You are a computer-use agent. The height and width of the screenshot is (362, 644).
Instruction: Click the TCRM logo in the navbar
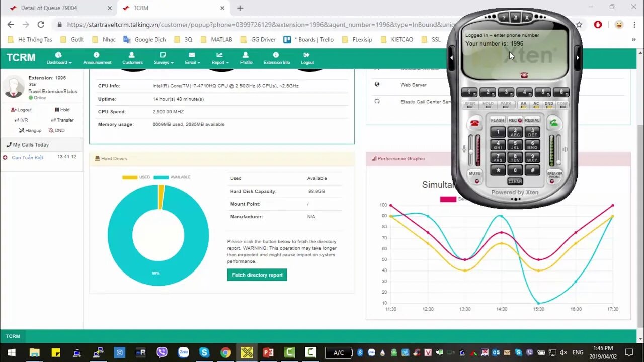(x=21, y=58)
